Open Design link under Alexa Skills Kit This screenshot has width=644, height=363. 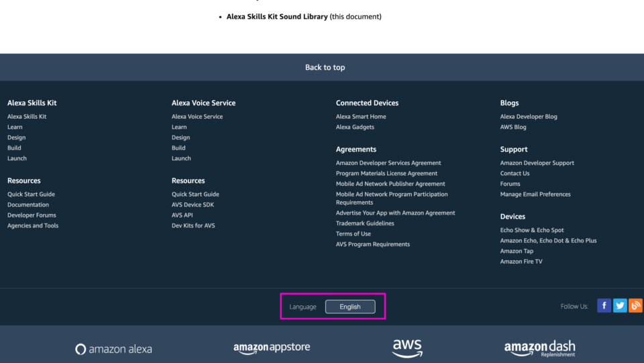pos(16,138)
